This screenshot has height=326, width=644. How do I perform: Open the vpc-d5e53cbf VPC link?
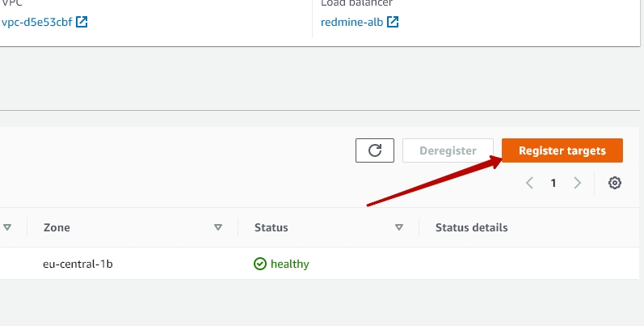[x=36, y=22]
